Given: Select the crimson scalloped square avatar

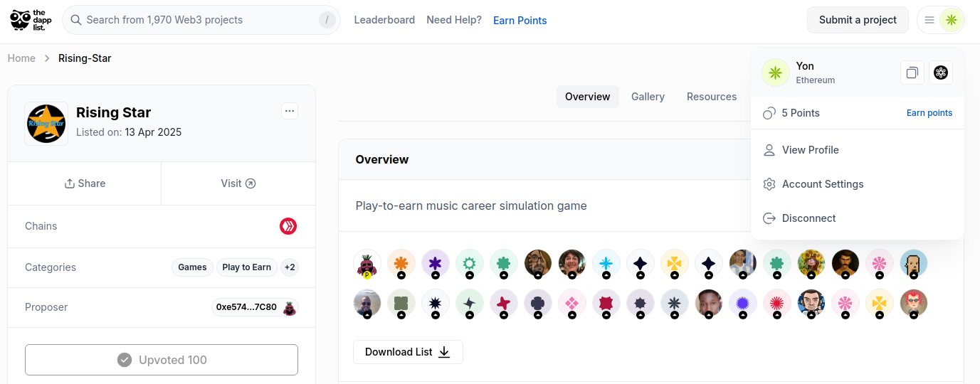Looking at the screenshot, I should point(606,304).
